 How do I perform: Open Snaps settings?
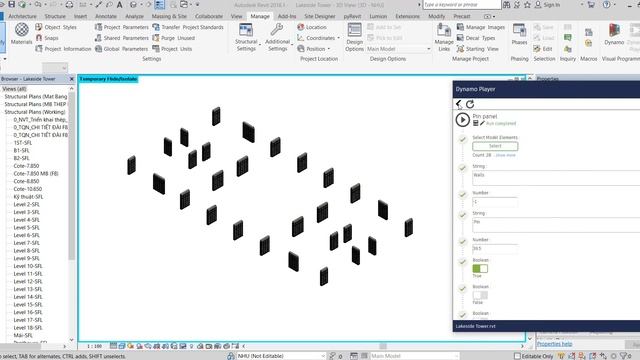[47, 38]
